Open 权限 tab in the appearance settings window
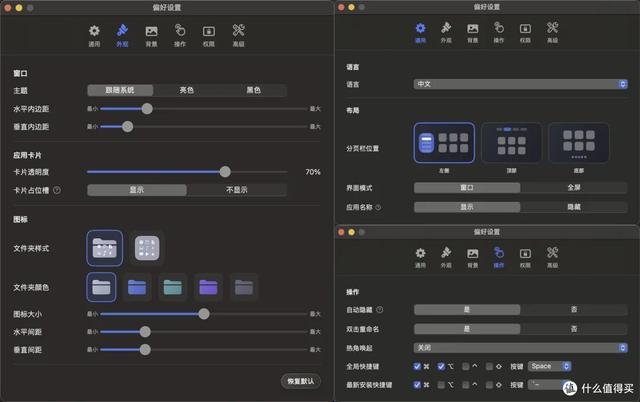The width and height of the screenshot is (640, 402). (x=209, y=36)
